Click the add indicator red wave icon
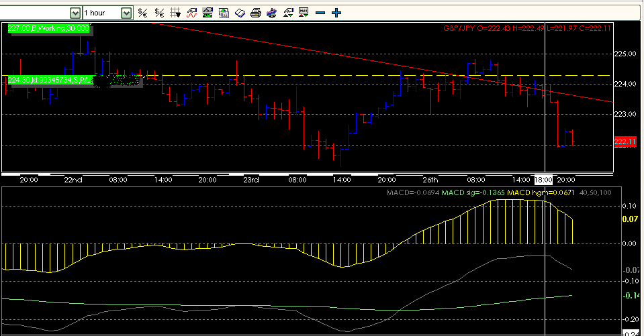This screenshot has height=336, width=644. click(191, 13)
